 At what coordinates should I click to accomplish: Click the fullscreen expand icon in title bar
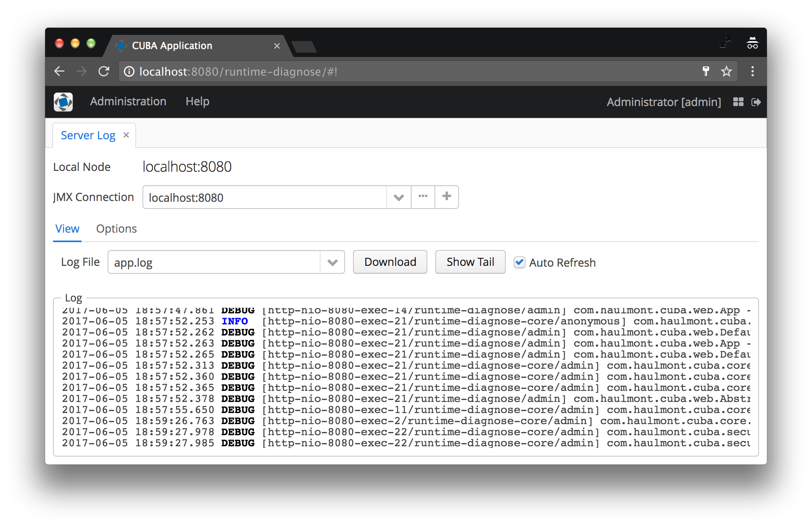pos(726,43)
